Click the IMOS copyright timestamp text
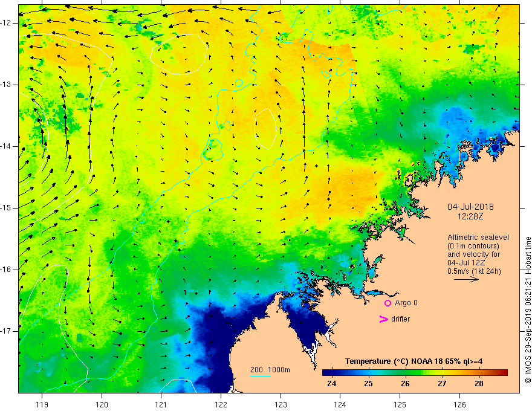 pyautogui.click(x=528, y=310)
